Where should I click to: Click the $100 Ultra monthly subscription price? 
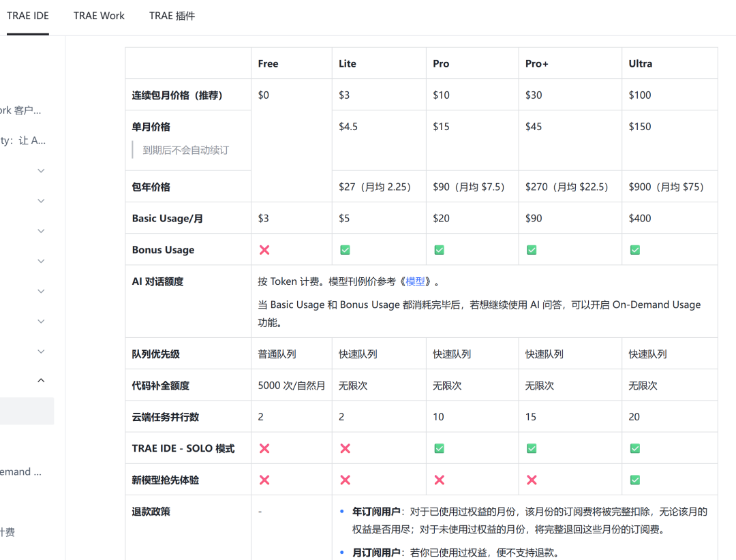point(640,95)
